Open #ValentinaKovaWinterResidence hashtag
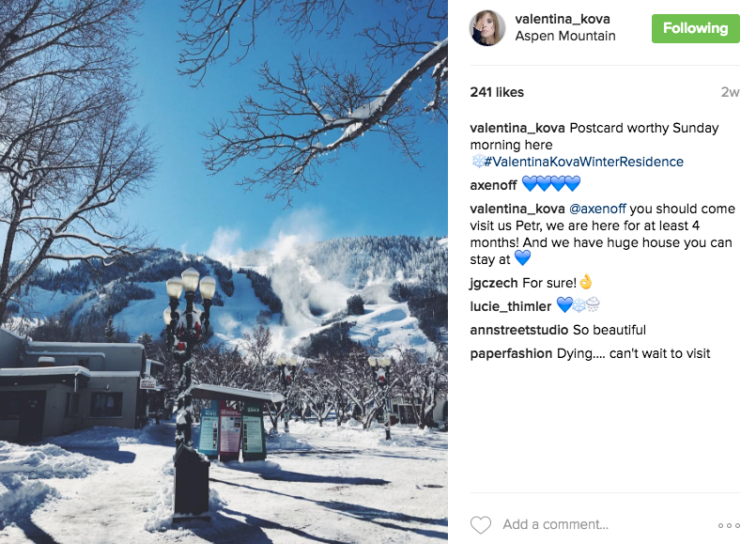This screenshot has height=544, width=756. [584, 162]
